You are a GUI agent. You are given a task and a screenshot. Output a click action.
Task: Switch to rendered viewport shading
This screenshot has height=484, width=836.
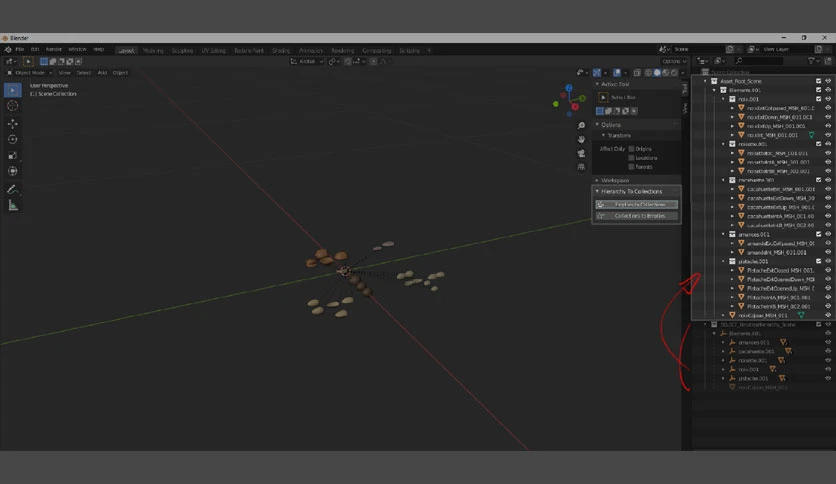[x=674, y=72]
